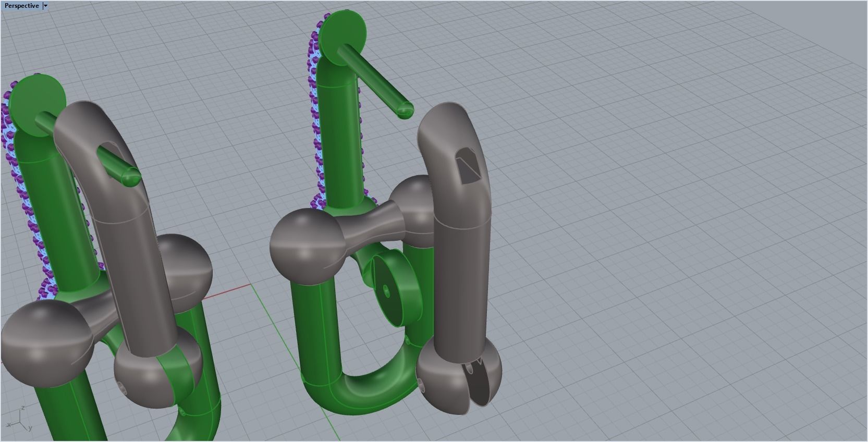This screenshot has height=442, width=868.
Task: Select the left gray sphere of left model
Action: click(x=47, y=343)
